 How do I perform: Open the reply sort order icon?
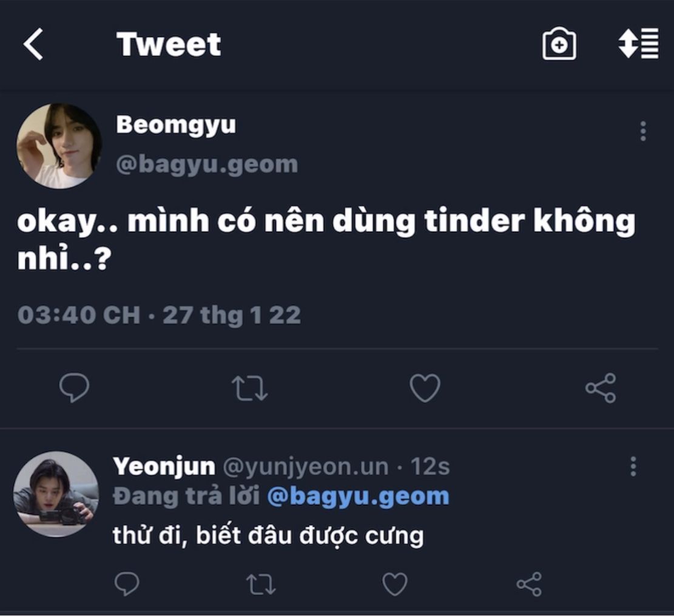(638, 44)
